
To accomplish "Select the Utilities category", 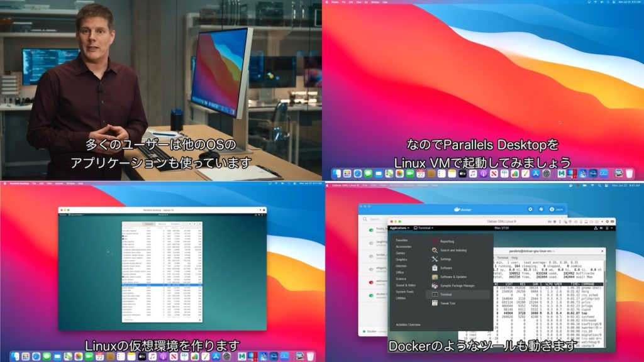I will pyautogui.click(x=401, y=298).
